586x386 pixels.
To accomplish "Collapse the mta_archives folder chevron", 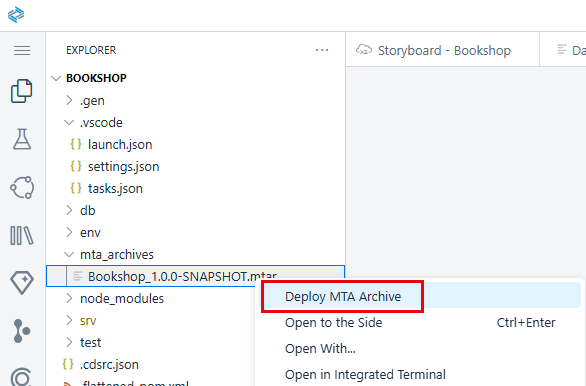I will (69, 254).
